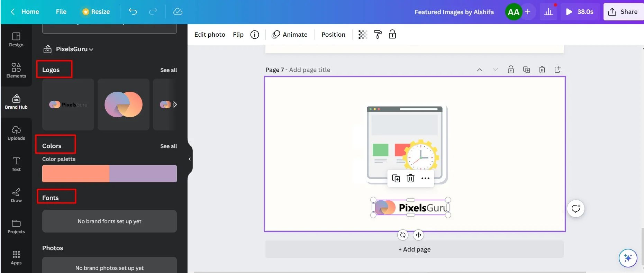644x273 pixels.
Task: Click 'No brand fonts set up yet'
Action: pos(109,221)
